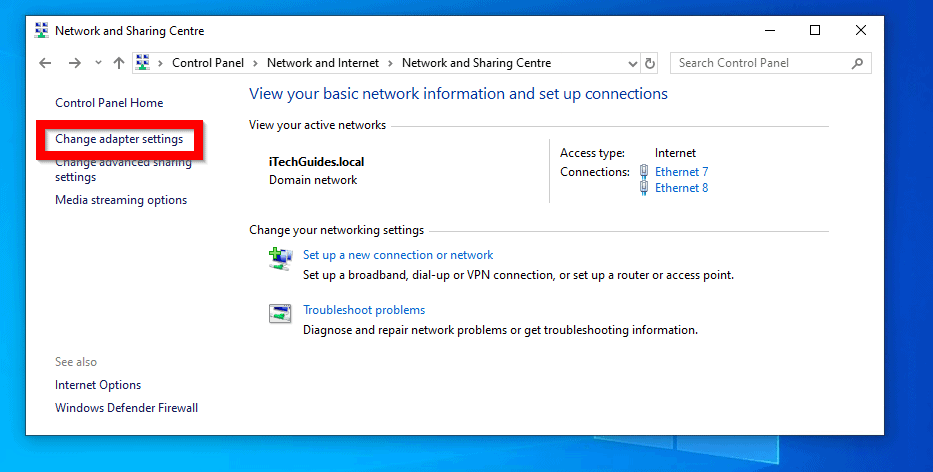Click the Troubleshoot problems icon
Screen dimensions: 933x472
coord(280,314)
